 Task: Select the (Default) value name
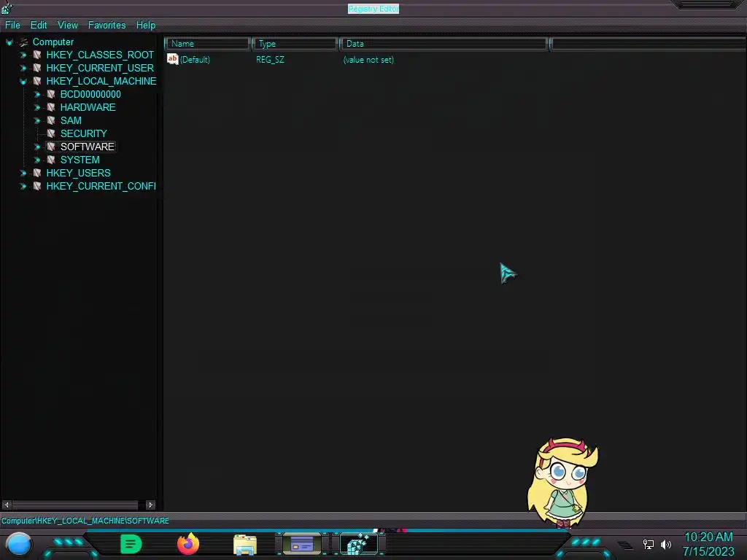(x=195, y=60)
